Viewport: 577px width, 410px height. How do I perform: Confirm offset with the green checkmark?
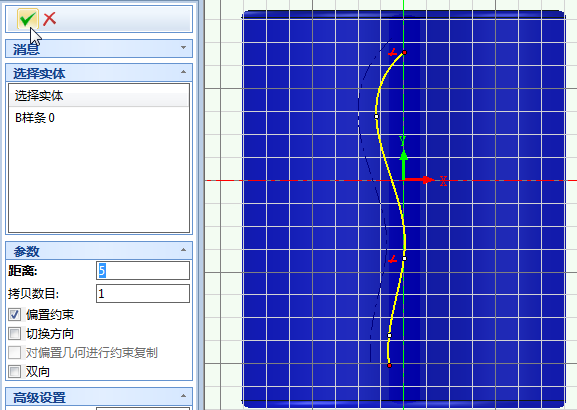pyautogui.click(x=28, y=18)
